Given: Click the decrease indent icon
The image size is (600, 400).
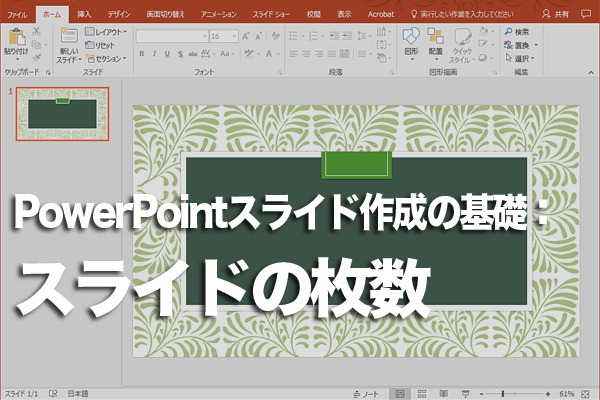Looking at the screenshot, I should pyautogui.click(x=334, y=36).
